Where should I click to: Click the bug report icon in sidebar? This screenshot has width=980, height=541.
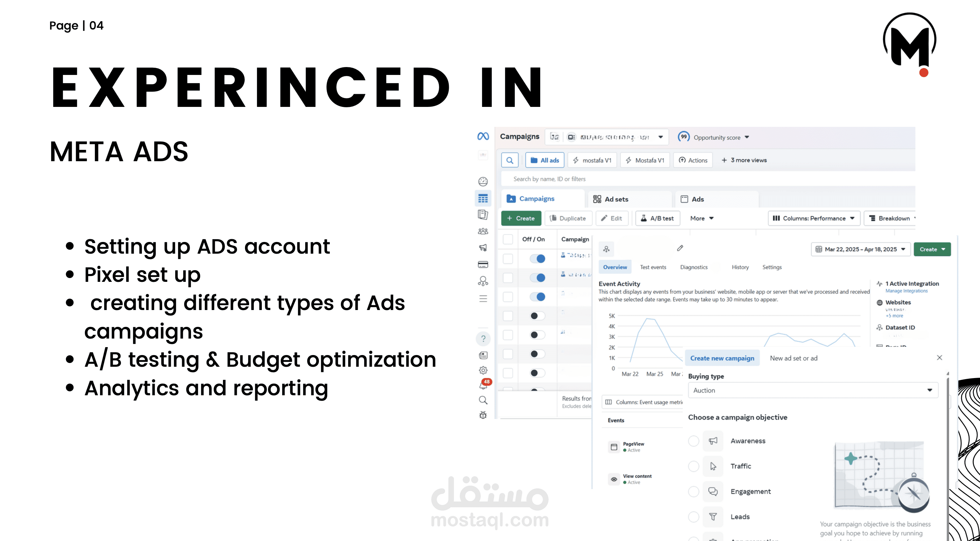click(483, 415)
